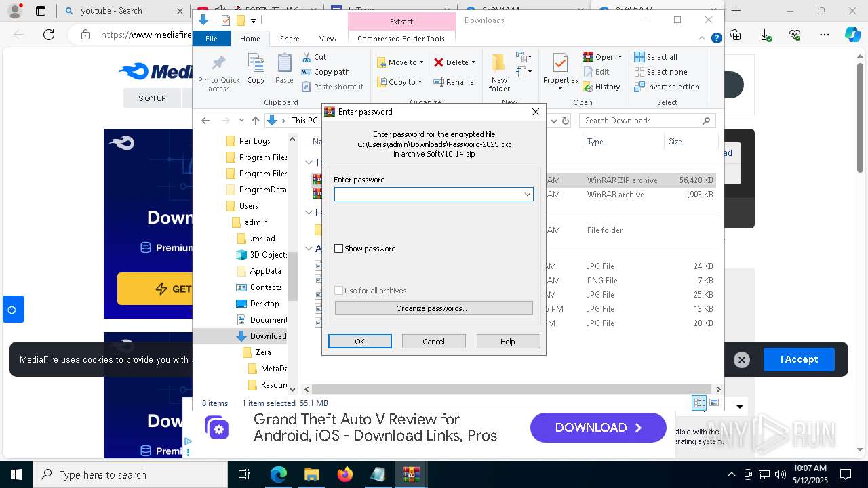Click Select none in ribbon

pyautogui.click(x=661, y=72)
